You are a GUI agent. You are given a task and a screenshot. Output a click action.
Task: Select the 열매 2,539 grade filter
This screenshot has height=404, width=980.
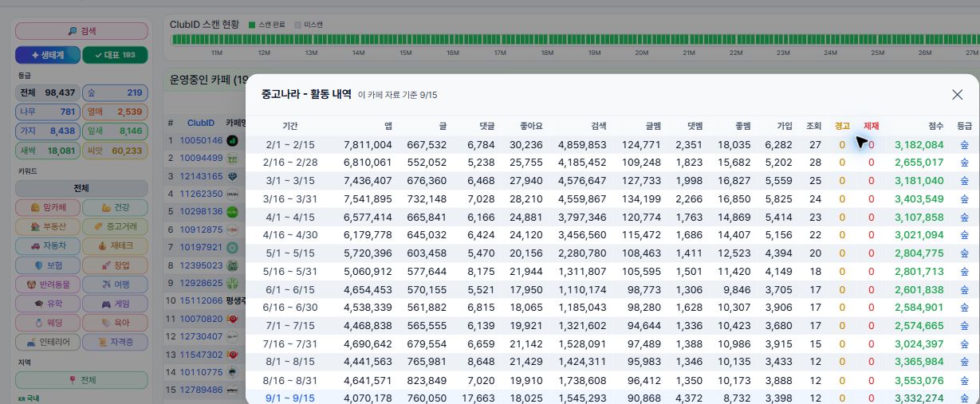click(115, 112)
